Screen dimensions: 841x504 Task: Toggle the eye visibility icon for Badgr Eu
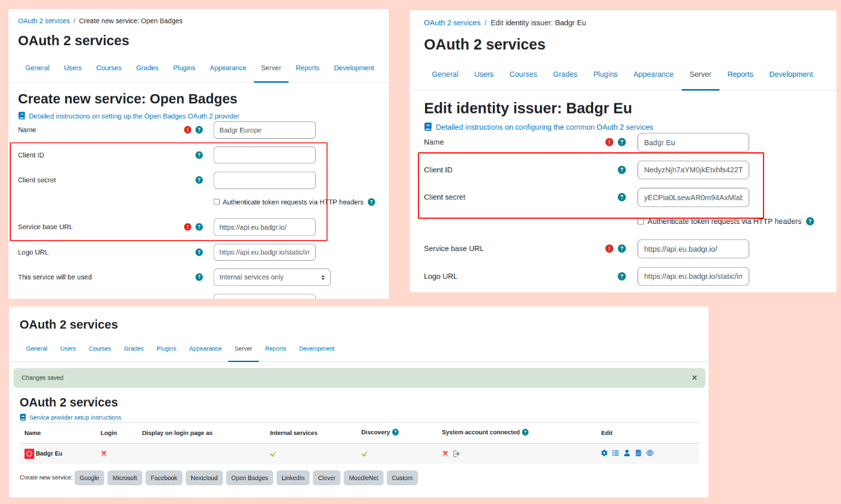(x=650, y=453)
